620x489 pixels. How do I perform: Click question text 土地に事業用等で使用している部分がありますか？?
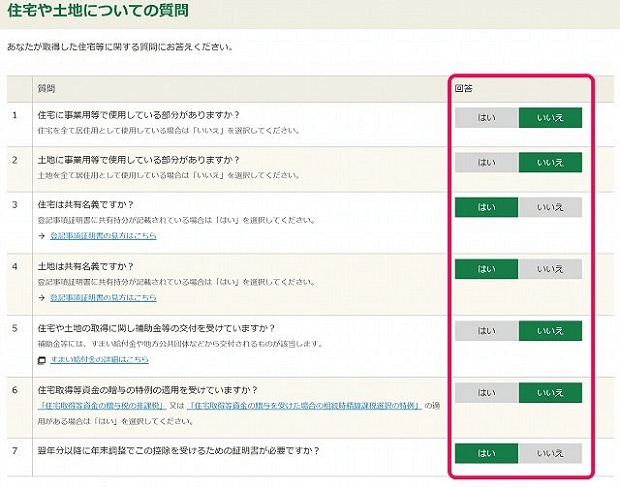[x=139, y=160]
